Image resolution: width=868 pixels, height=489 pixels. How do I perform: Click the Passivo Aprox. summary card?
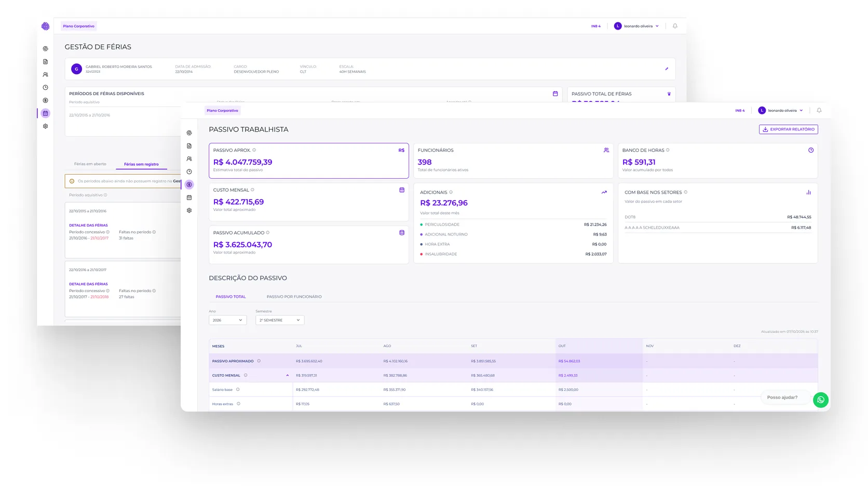click(309, 161)
